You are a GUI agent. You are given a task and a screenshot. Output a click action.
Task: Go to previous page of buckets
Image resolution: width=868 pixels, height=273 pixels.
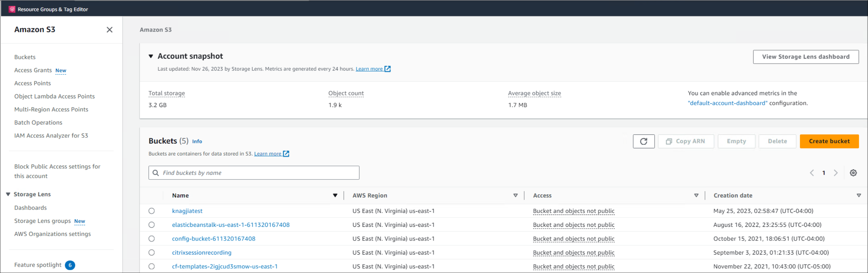pos(811,173)
